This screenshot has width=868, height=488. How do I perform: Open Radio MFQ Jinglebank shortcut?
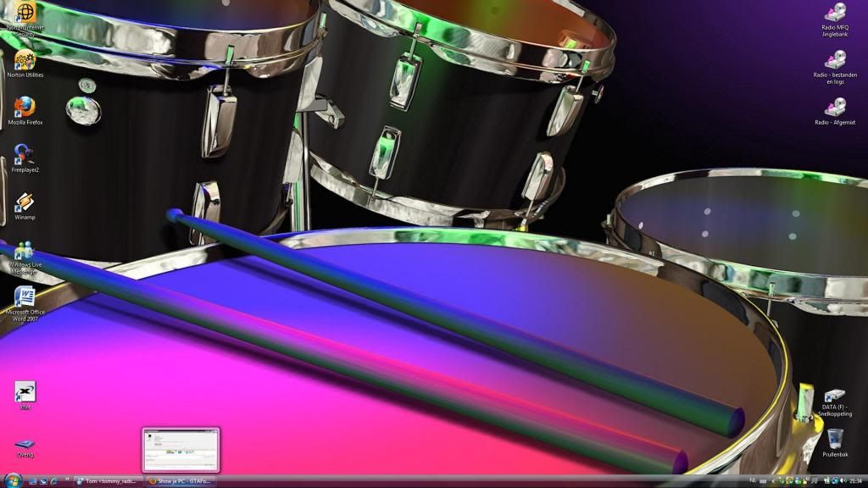click(835, 19)
